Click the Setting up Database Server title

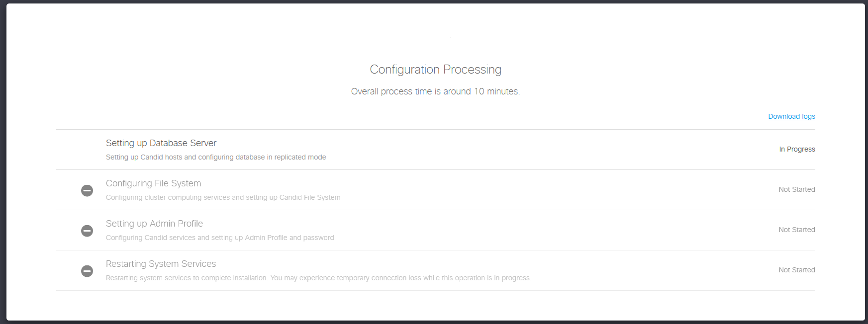[161, 143]
